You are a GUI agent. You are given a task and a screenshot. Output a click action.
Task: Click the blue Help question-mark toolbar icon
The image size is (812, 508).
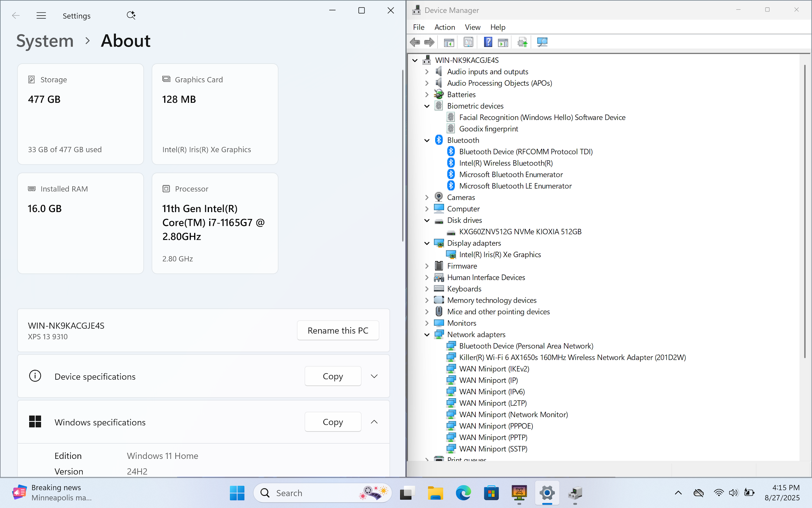pos(488,42)
